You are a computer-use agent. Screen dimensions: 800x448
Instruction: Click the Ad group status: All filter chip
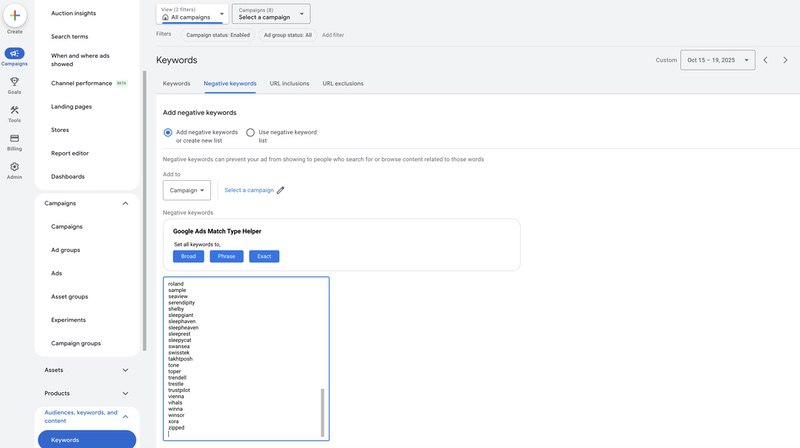[288, 35]
